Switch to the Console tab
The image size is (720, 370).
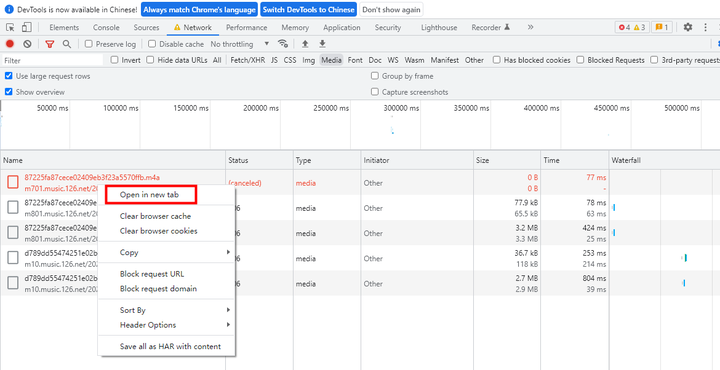[x=106, y=28]
